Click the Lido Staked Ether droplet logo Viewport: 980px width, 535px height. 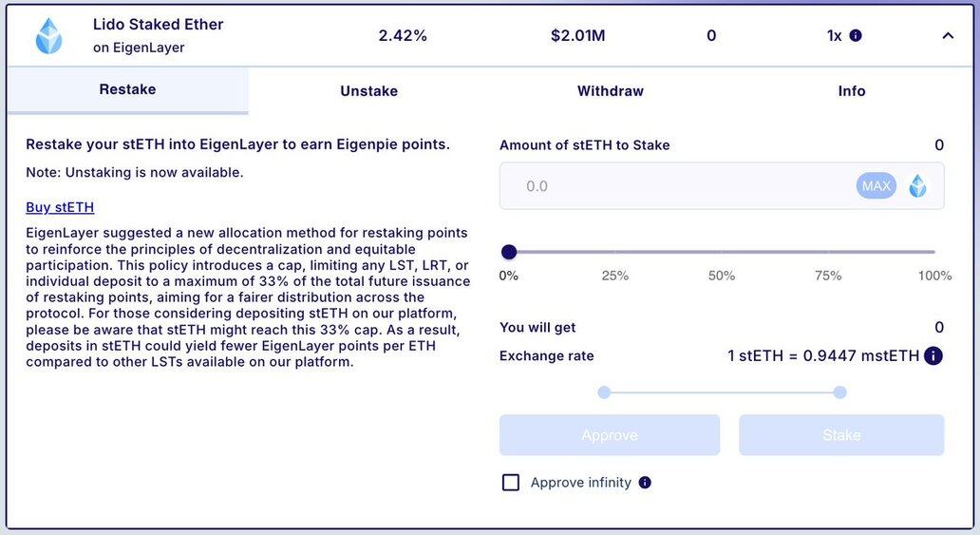pos(48,35)
